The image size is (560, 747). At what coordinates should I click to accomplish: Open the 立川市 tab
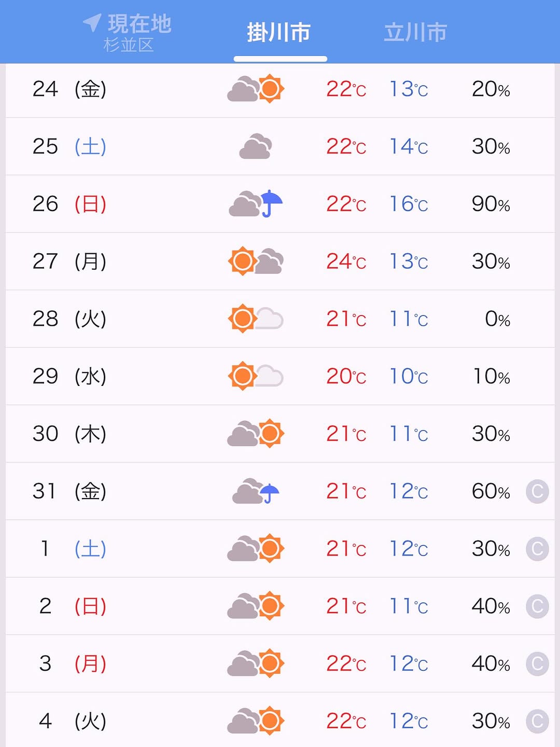[415, 33]
